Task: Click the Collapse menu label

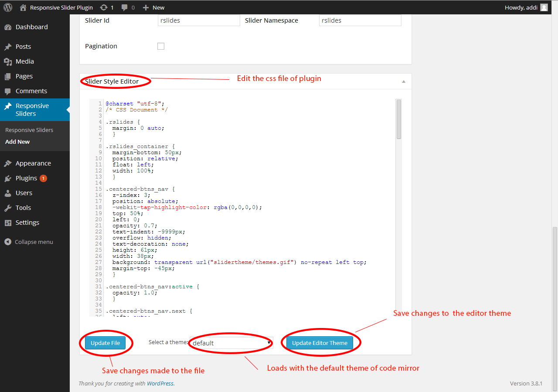Action: click(x=34, y=242)
